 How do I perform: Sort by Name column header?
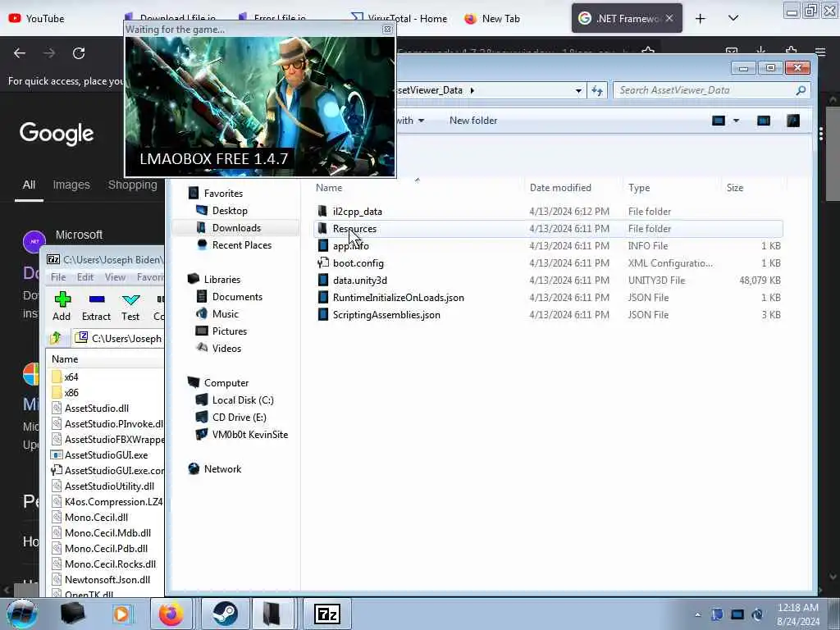pyautogui.click(x=329, y=188)
